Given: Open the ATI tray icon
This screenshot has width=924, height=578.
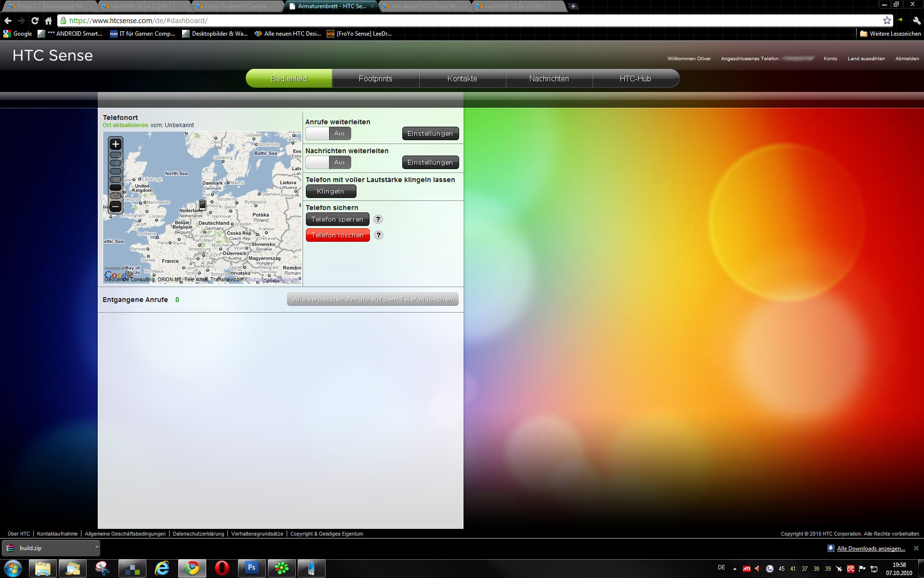Looking at the screenshot, I should point(746,569).
